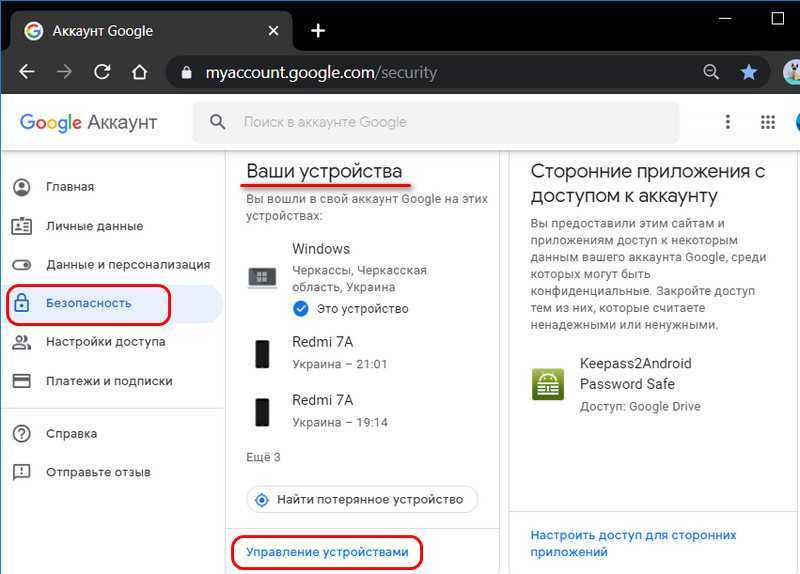Screen dimensions: 800x574
Task: Open the three-dot more options menu
Action: click(x=728, y=122)
